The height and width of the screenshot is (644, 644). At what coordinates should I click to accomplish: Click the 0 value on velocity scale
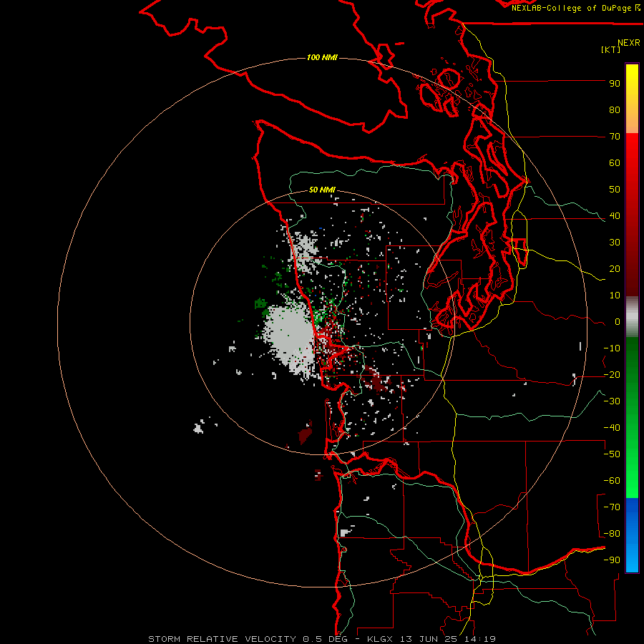pos(618,322)
